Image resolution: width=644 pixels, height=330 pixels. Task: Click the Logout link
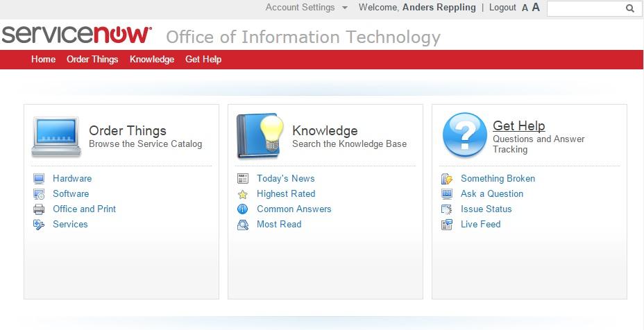click(502, 8)
